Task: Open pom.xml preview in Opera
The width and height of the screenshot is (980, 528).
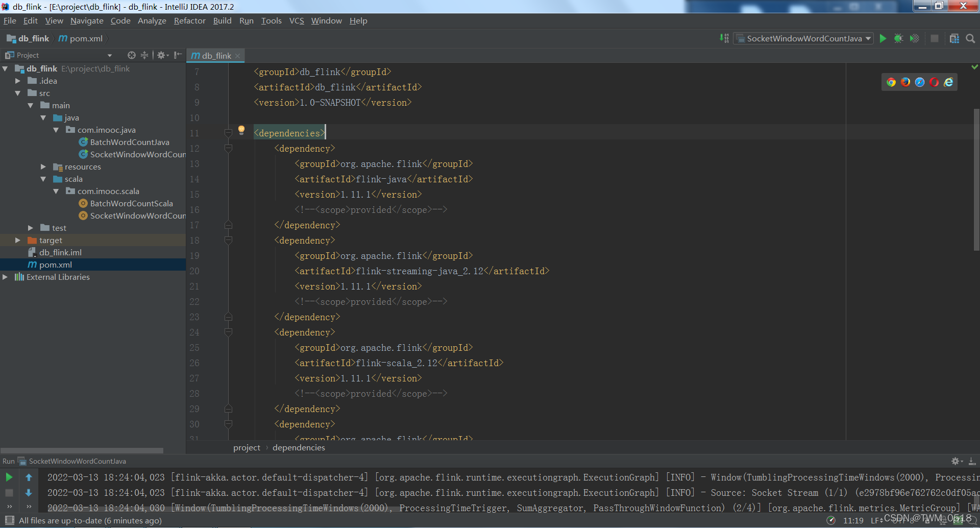Action: pyautogui.click(x=934, y=82)
